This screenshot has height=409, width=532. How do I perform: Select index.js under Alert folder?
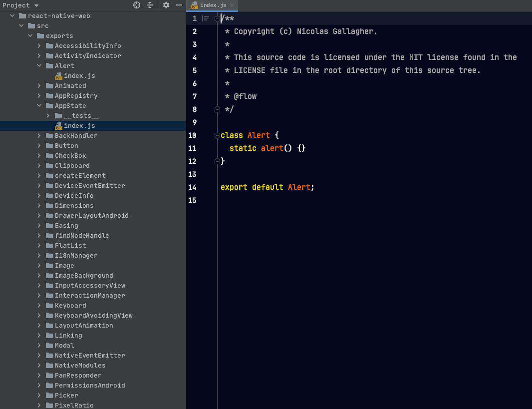pos(79,76)
